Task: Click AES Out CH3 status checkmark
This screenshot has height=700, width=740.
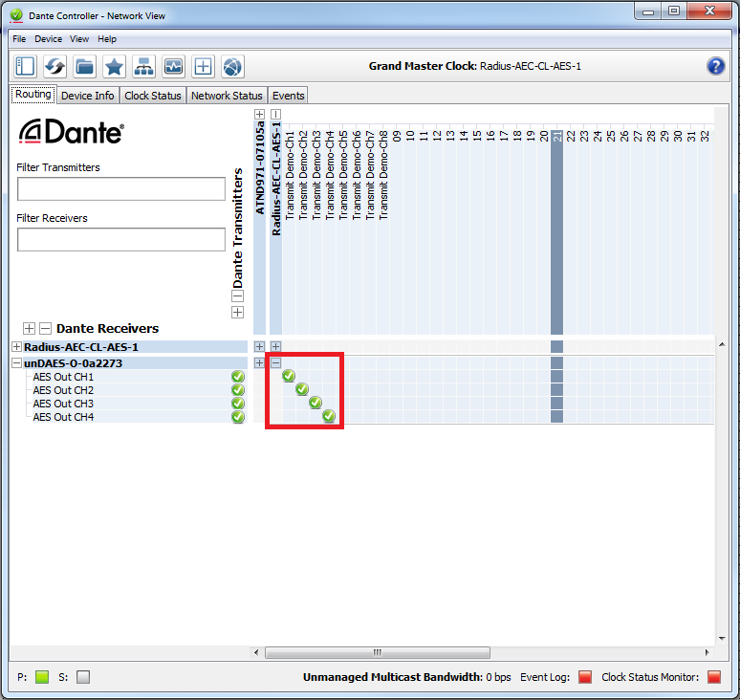Action: [238, 404]
